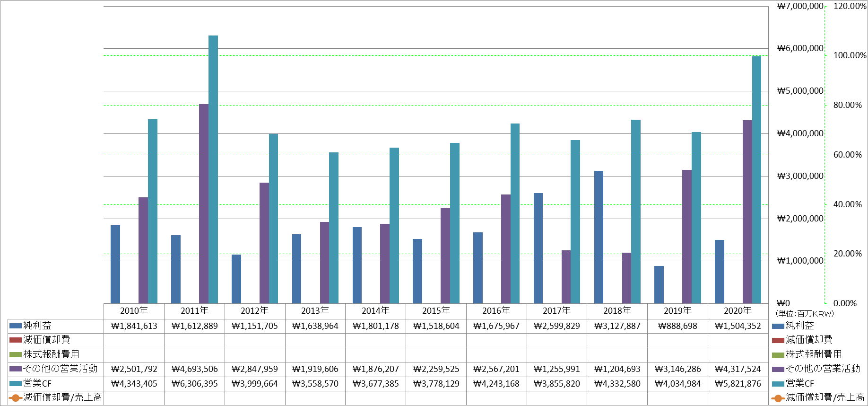The image size is (868, 406).
Task: Click the 2013年 axis label
Action: pos(315,310)
